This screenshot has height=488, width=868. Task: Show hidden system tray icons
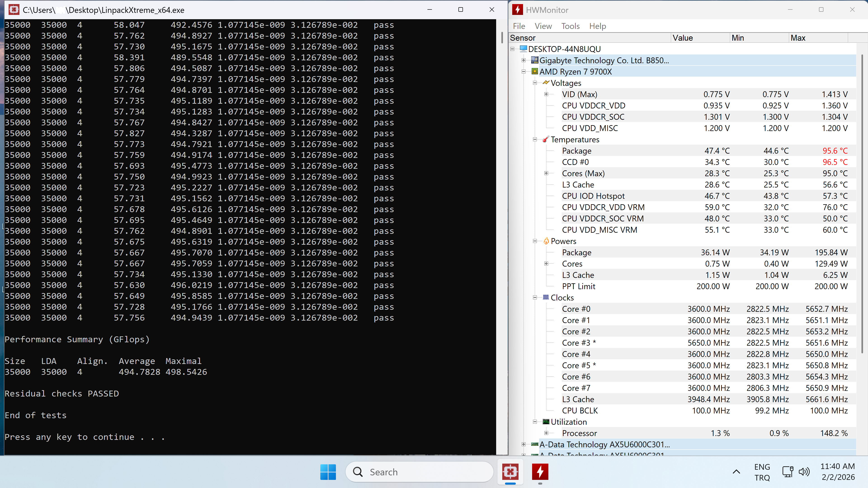tap(736, 472)
